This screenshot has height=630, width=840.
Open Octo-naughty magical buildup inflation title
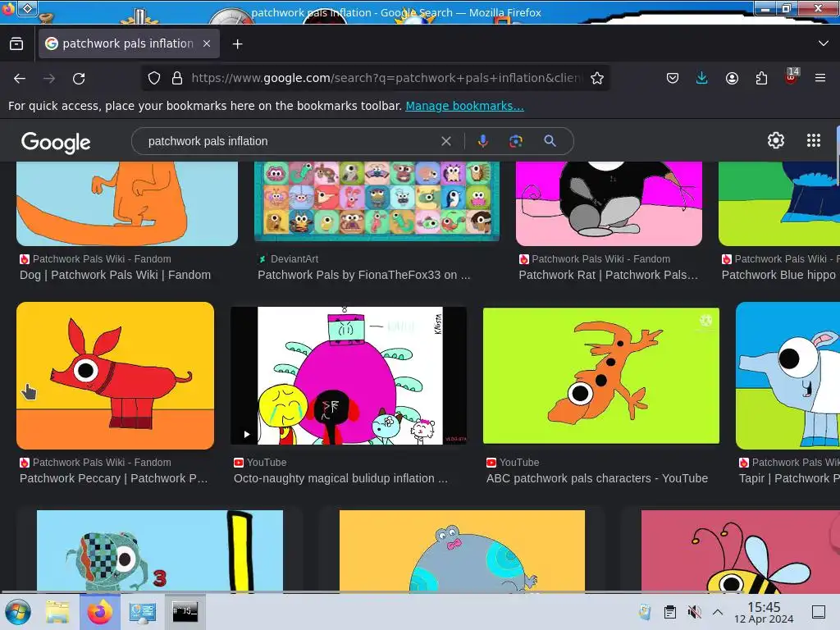[x=340, y=478]
